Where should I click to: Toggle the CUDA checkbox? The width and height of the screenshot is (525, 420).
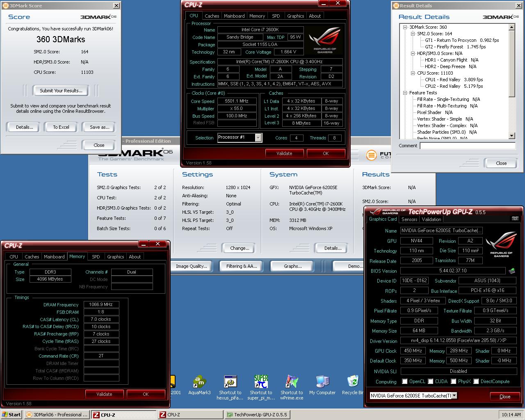point(431,381)
